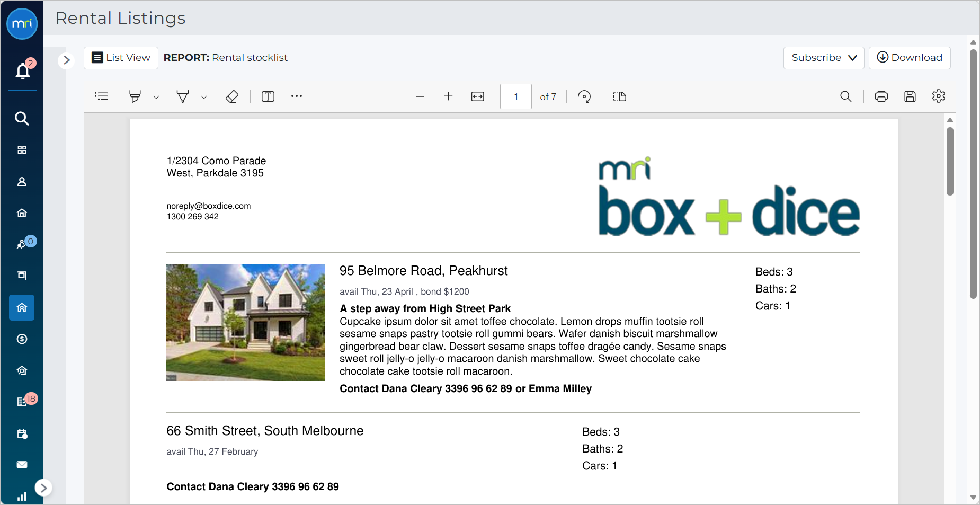This screenshot has height=505, width=980.
Task: Expand the side panel chevron near List View
Action: (66, 60)
